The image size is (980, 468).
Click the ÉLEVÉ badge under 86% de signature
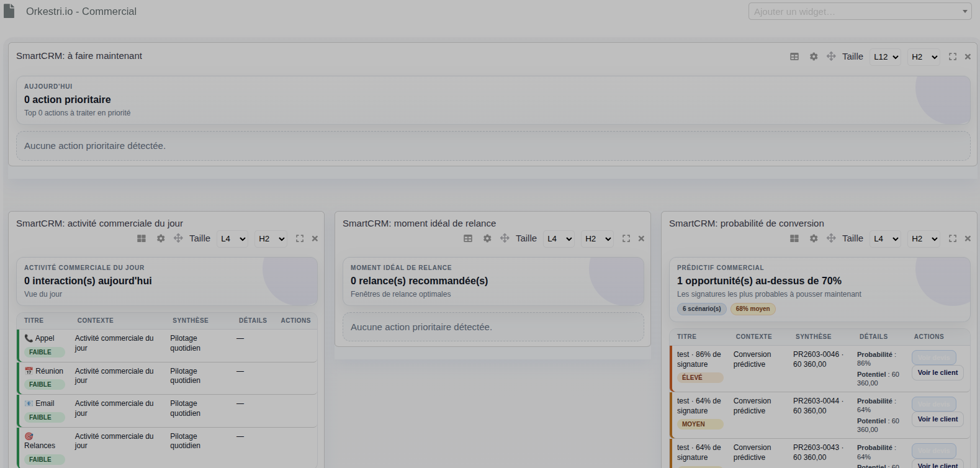(x=700, y=377)
